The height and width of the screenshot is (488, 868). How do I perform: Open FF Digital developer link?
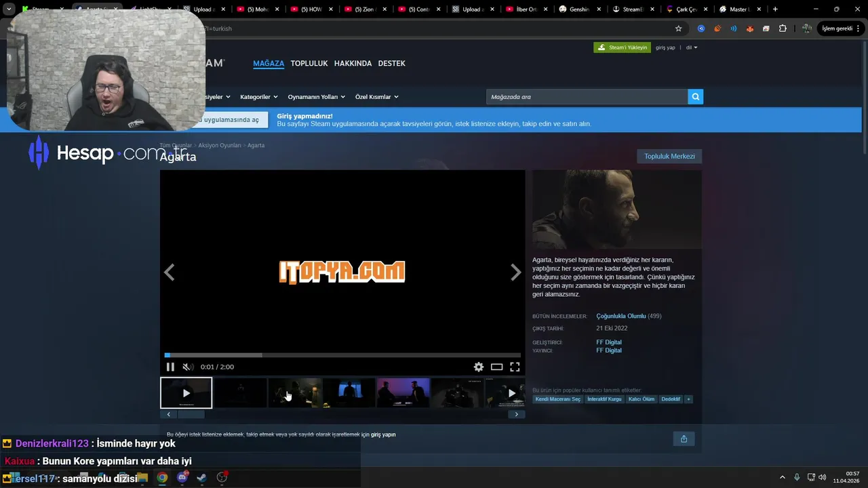tap(609, 342)
